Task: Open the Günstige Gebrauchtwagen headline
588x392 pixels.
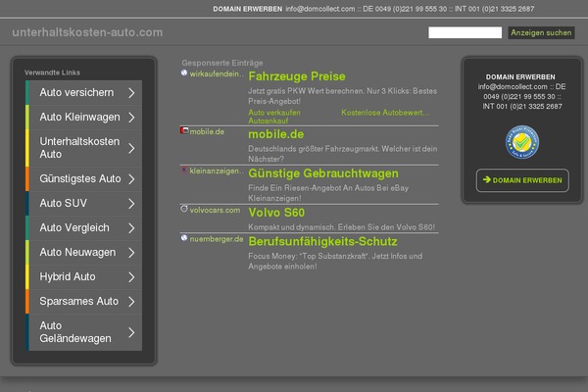Action: [x=323, y=173]
